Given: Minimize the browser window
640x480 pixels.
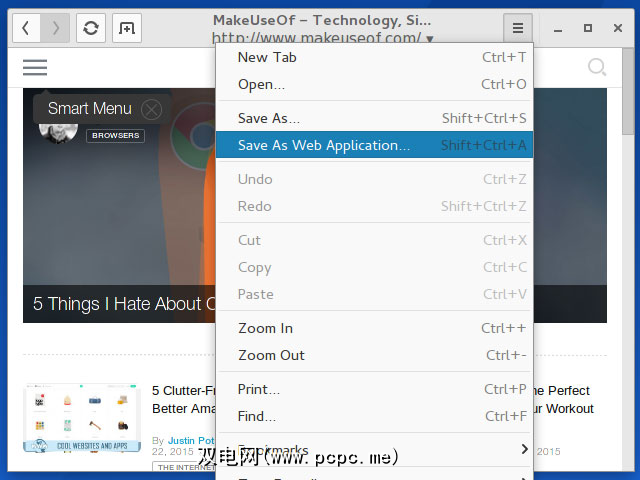Looking at the screenshot, I should pyautogui.click(x=558, y=29).
